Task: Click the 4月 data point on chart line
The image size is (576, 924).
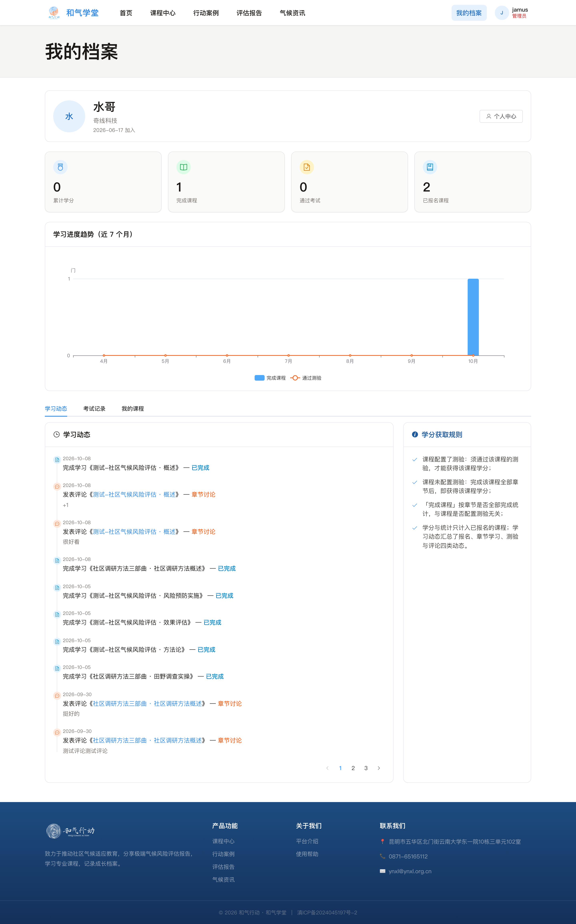Action: pyautogui.click(x=104, y=355)
